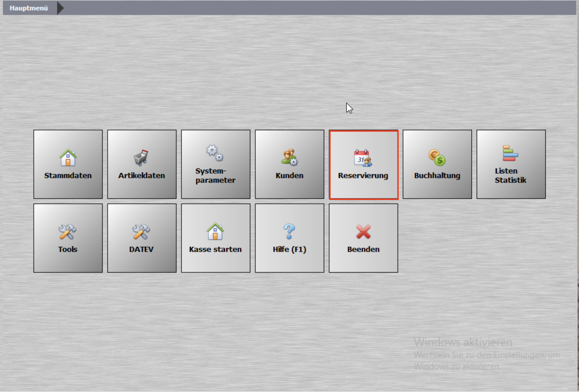
Task: Click the DATEV tools icon
Action: [141, 232]
